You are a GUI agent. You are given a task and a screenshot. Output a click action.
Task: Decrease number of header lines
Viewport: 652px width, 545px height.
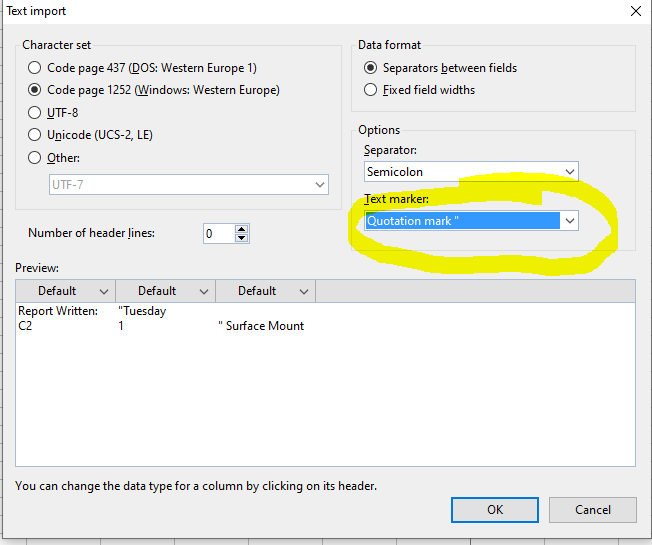[241, 238]
